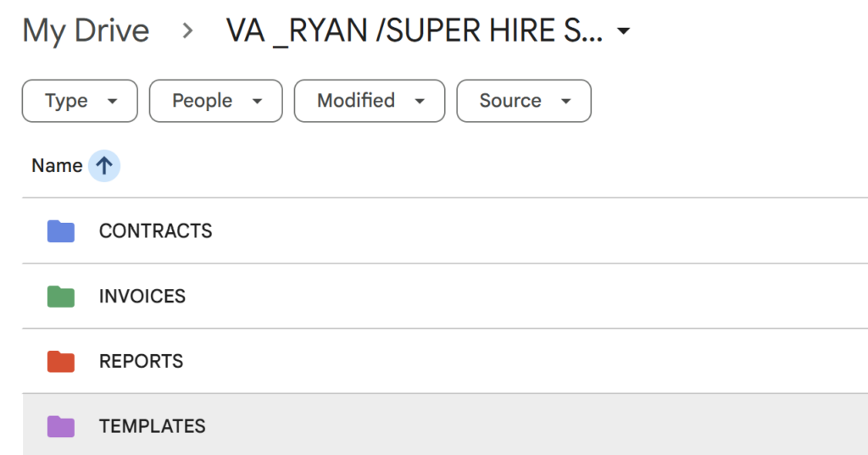The height and width of the screenshot is (455, 868).
Task: Click the caret arrow inside the Source chip
Action: click(x=565, y=102)
